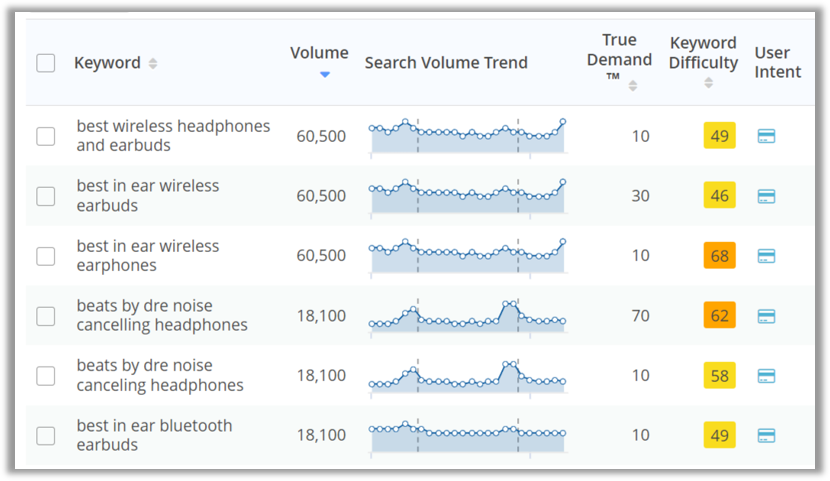Click the User Intent column header

tap(778, 62)
